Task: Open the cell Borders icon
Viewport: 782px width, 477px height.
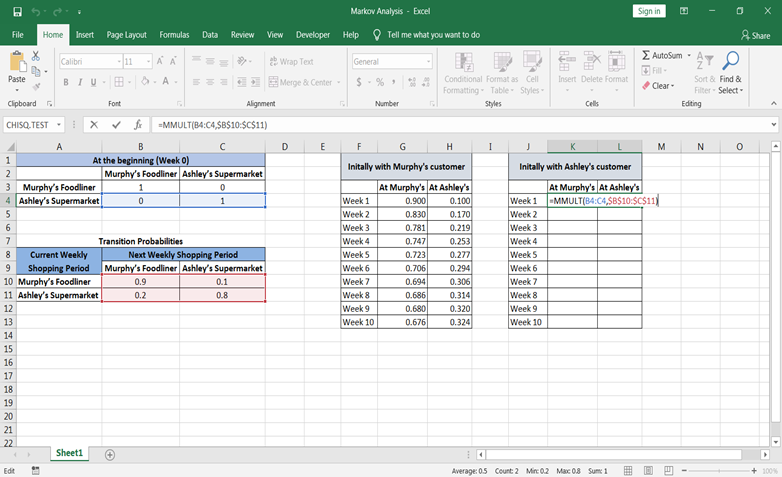Action: tap(119, 82)
